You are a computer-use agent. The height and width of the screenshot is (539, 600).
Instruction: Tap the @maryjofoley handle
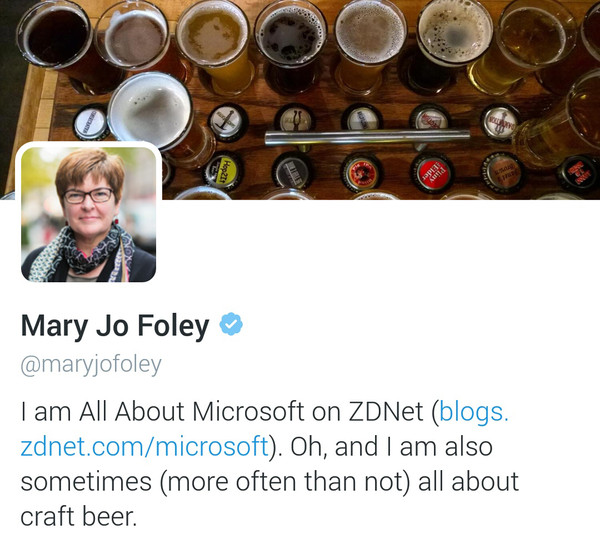[91, 364]
